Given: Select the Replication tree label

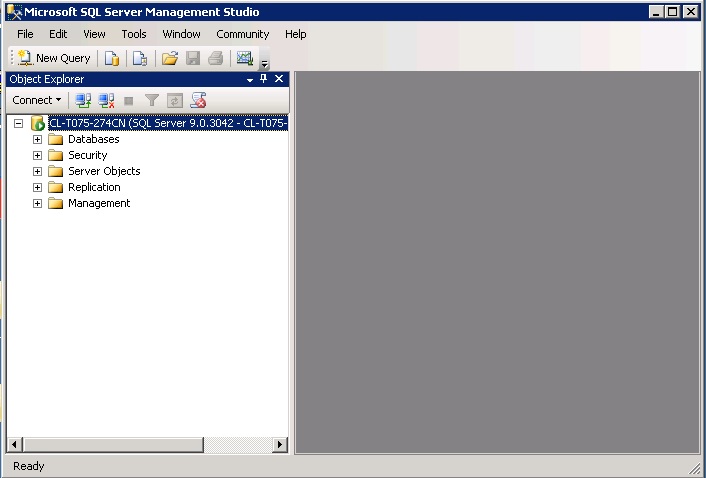Looking at the screenshot, I should point(94,187).
